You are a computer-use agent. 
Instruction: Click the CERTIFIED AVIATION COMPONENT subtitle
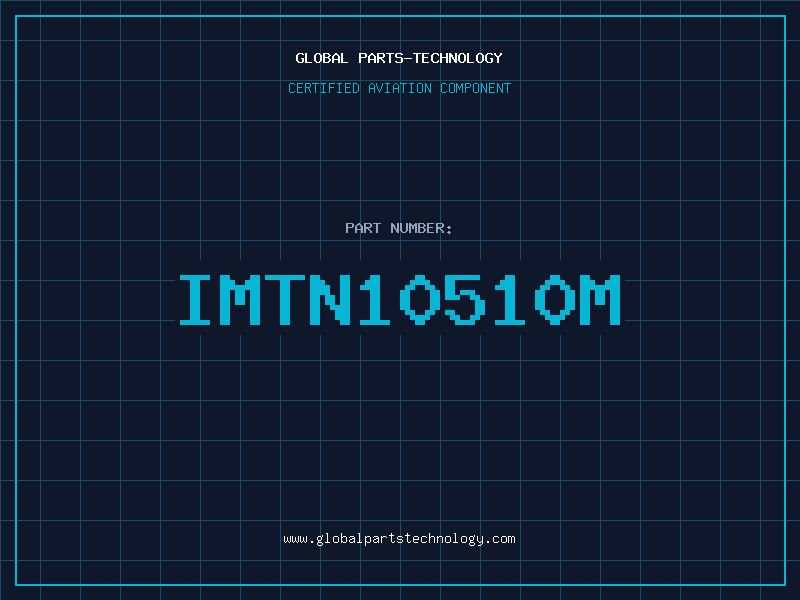point(399,88)
